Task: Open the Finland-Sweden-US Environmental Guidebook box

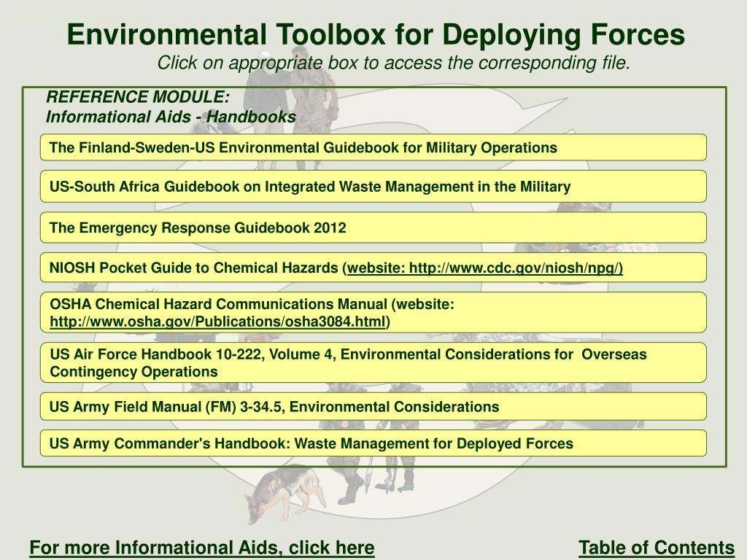Action: click(373, 147)
